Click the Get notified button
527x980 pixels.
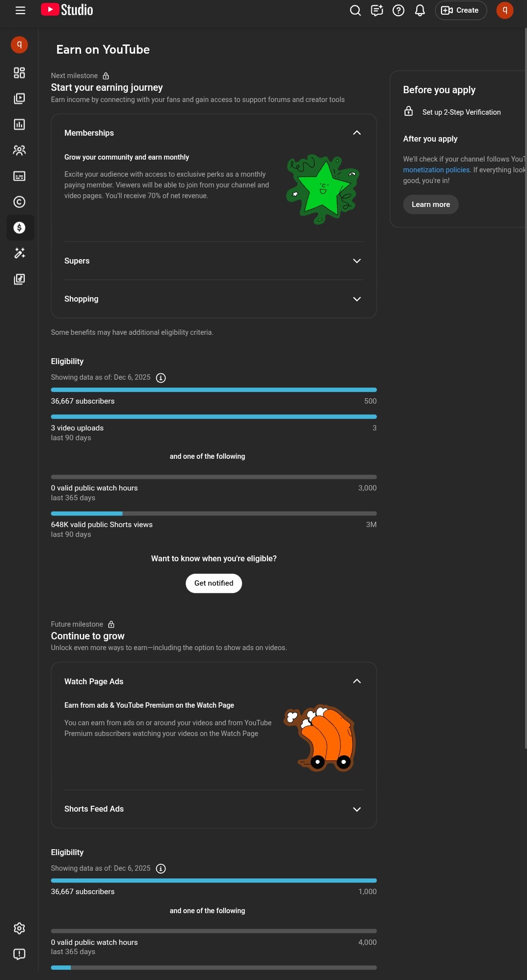pos(214,583)
